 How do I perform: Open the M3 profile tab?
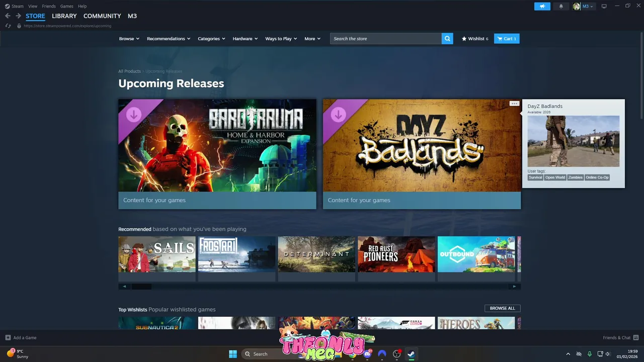[x=132, y=16]
